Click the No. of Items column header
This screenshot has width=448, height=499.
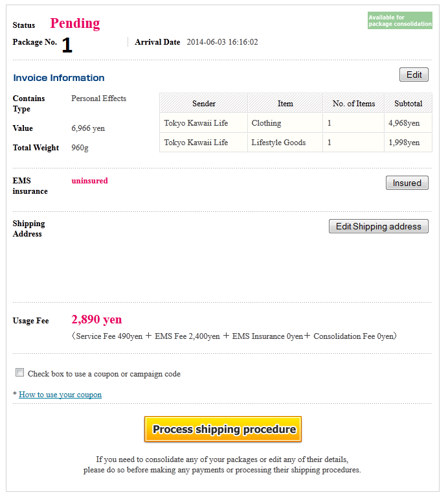coord(353,104)
